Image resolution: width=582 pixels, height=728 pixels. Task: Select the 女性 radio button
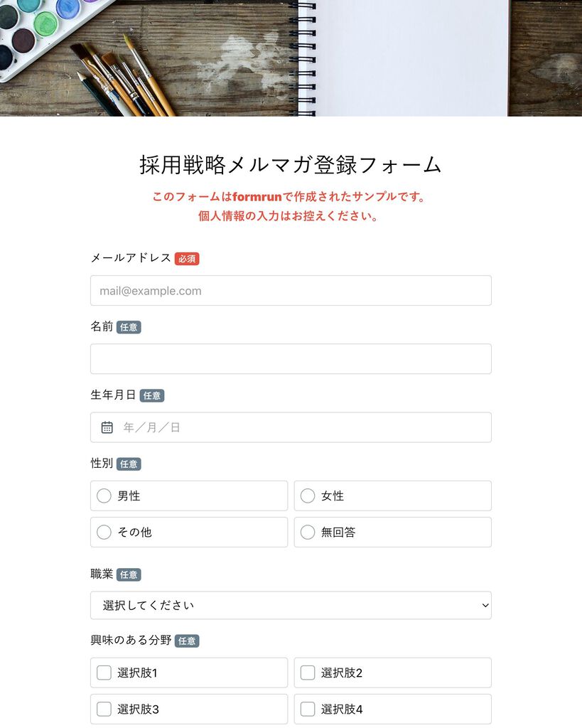(308, 496)
